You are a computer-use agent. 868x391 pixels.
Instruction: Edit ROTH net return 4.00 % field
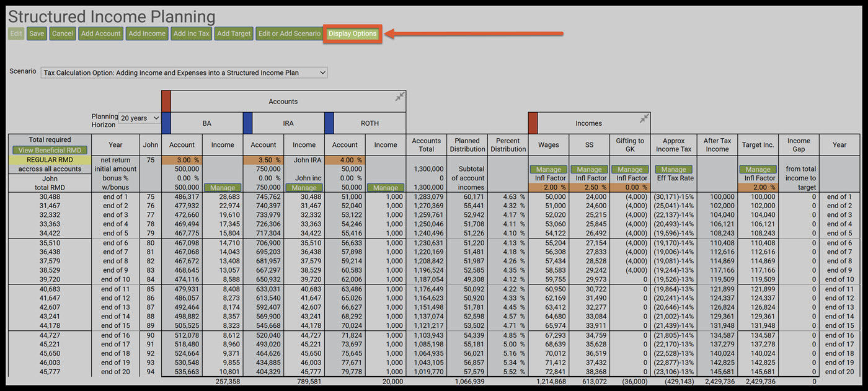(345, 160)
